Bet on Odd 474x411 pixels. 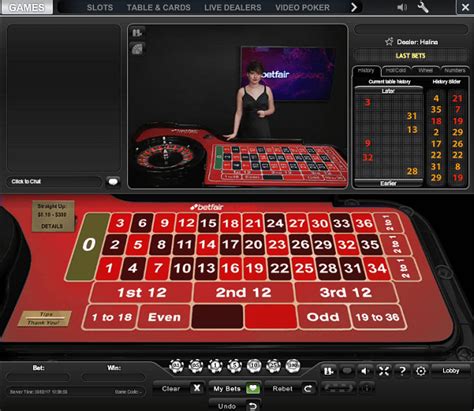tap(323, 317)
